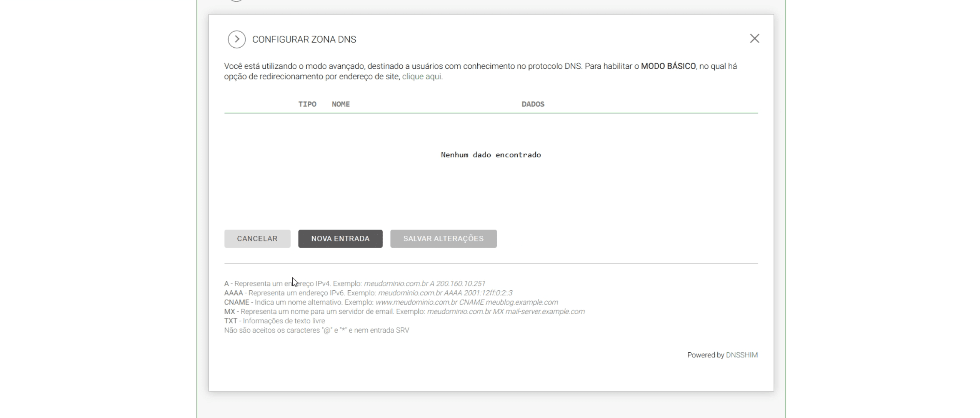Screen dimensions: 980x418
Task: Click the bold MODO BÁSICO text
Action: coord(668,66)
